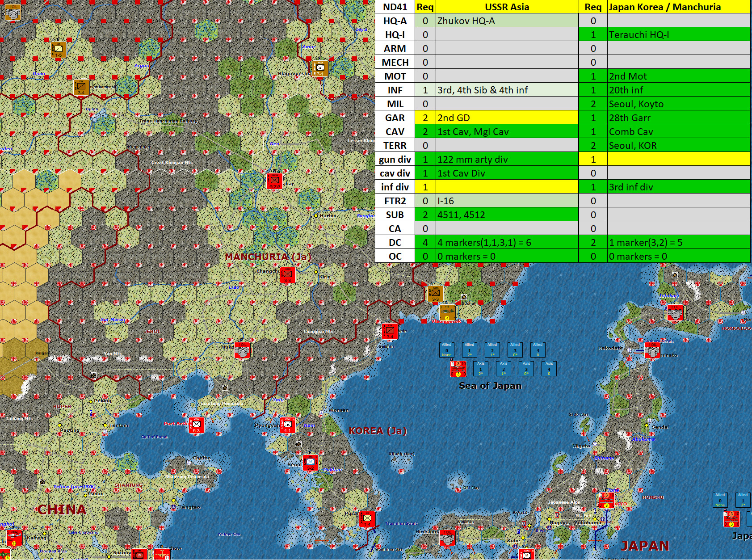Click the '122 mm arty div' cell
752x560 pixels.
pyautogui.click(x=507, y=159)
